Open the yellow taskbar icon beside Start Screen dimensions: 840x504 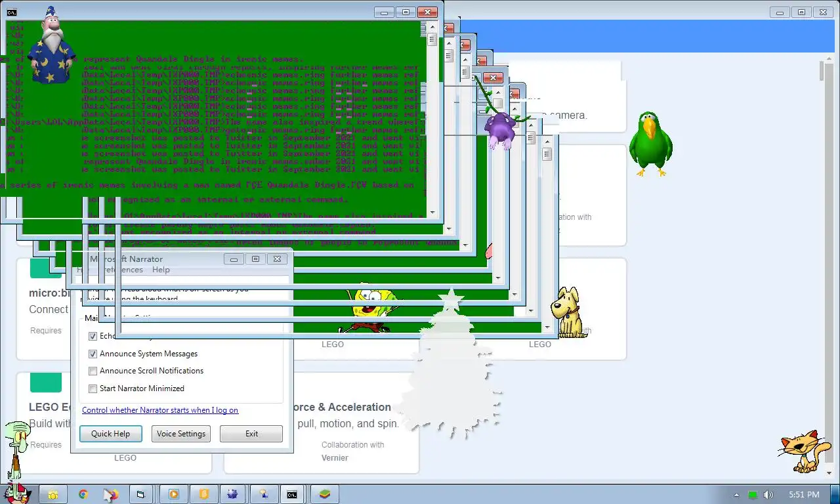[52, 494]
